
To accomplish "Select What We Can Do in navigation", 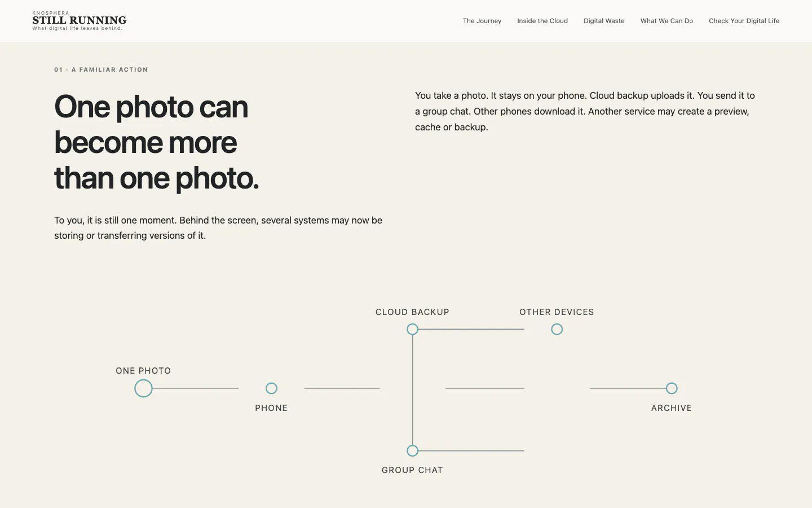I will pos(667,21).
